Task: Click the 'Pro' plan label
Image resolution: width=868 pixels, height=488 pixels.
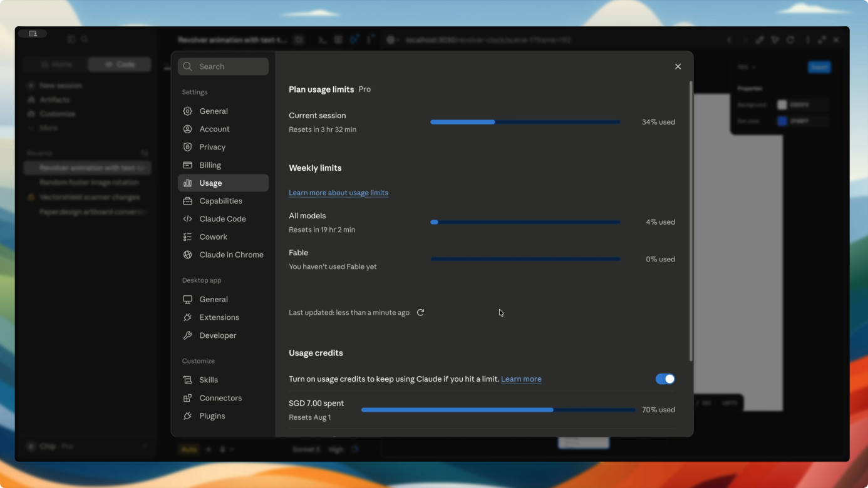Action: click(364, 89)
